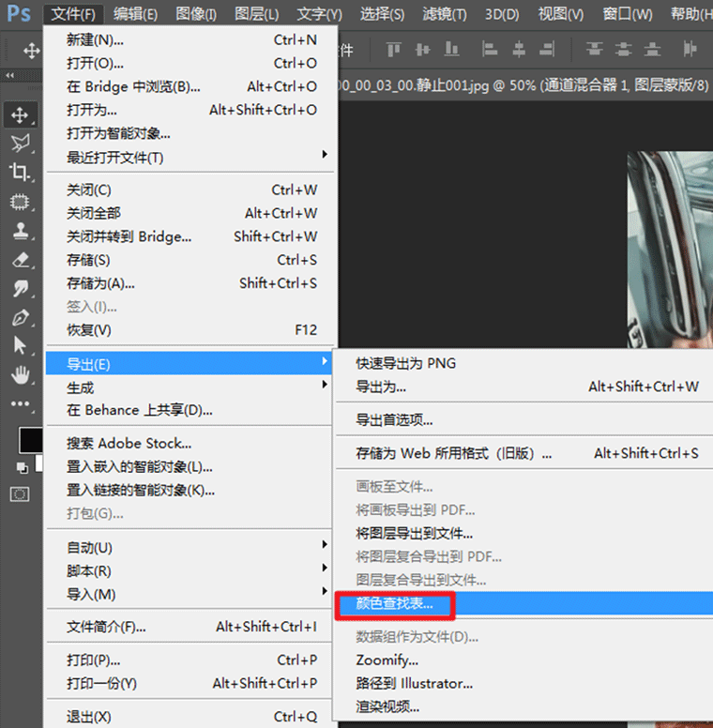713x728 pixels.
Task: Choose 导出首选项... submenu entry
Action: [524, 420]
